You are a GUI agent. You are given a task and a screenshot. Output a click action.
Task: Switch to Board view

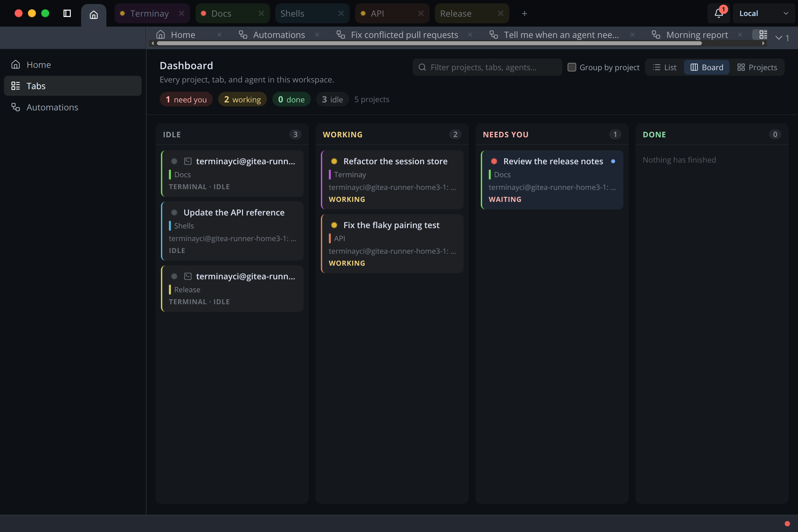(x=707, y=67)
